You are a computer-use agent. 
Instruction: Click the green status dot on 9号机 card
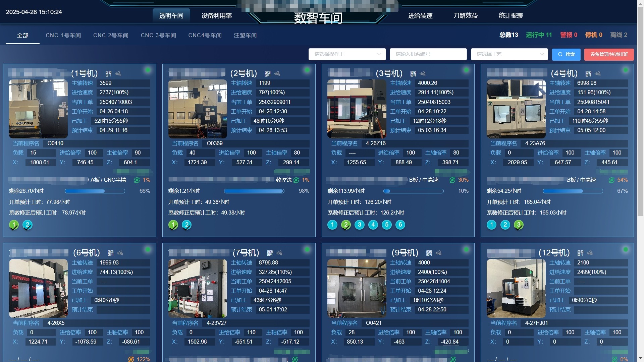466,250
